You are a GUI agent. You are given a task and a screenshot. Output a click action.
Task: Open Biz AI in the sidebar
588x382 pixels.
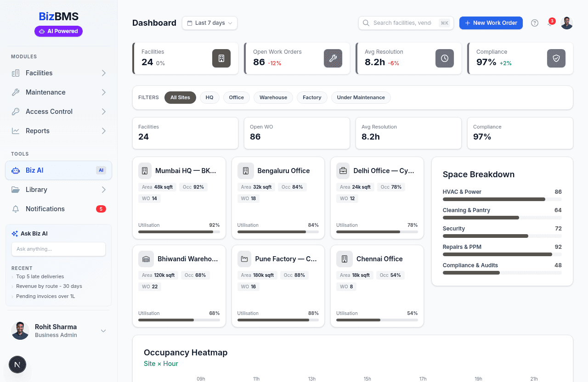(58, 170)
